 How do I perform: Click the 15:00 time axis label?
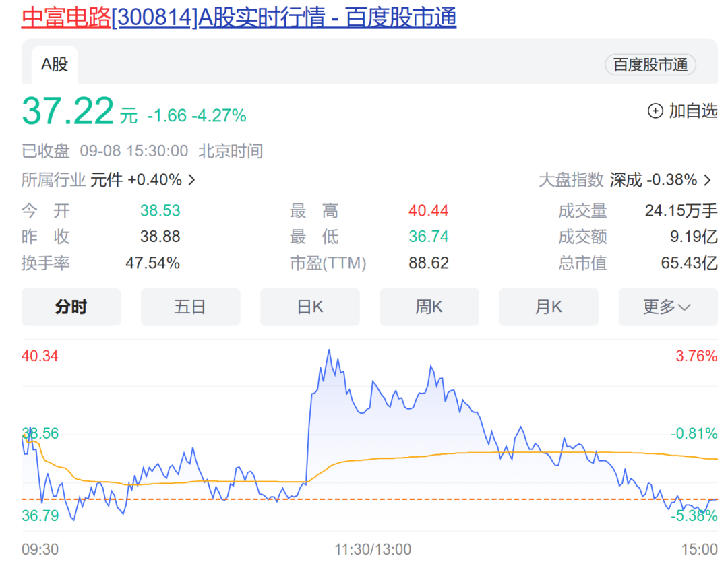[699, 550]
